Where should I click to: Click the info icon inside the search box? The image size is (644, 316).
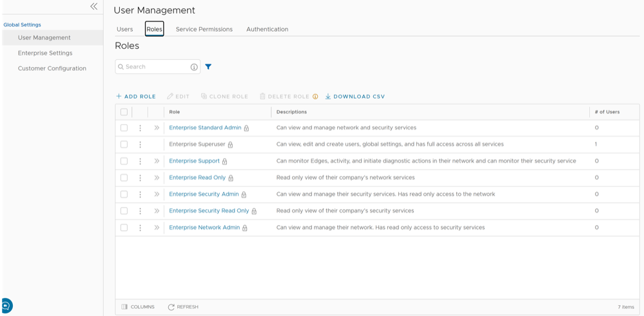point(194,67)
